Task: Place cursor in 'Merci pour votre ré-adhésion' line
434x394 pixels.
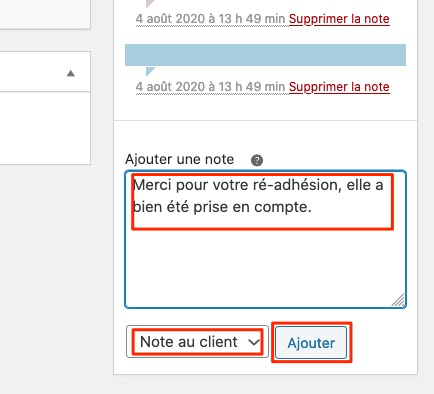Action: [258, 185]
